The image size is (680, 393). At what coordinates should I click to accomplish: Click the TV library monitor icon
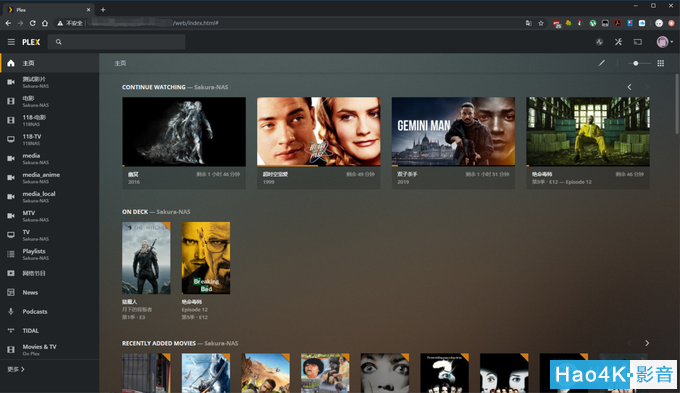tap(11, 235)
